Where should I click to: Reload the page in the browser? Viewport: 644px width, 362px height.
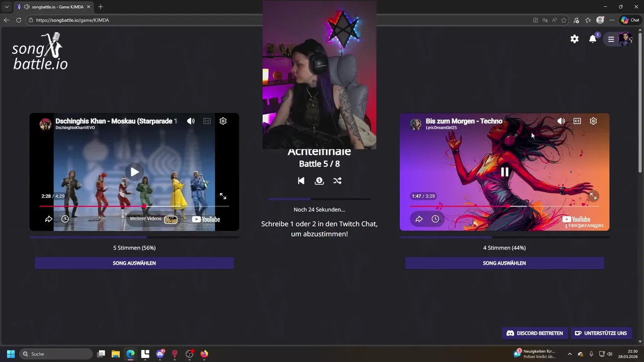(19, 20)
